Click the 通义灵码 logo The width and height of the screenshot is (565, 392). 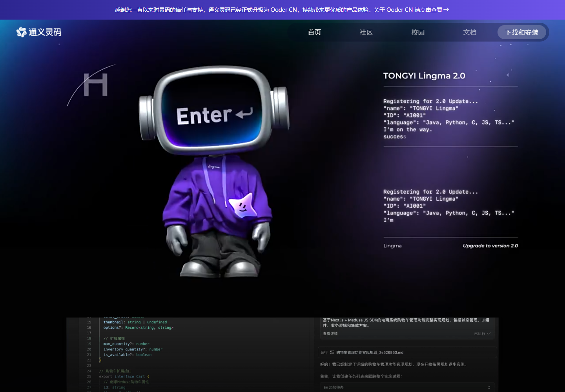pos(39,32)
